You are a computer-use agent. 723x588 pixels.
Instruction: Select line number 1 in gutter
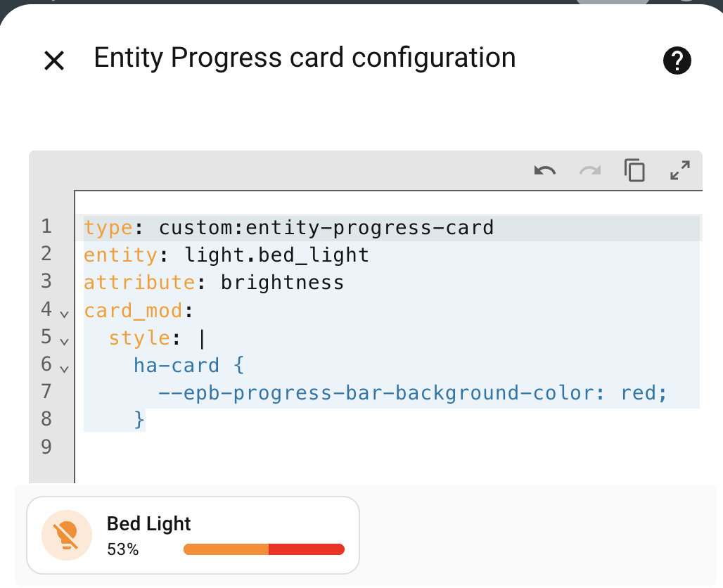pyautogui.click(x=46, y=227)
